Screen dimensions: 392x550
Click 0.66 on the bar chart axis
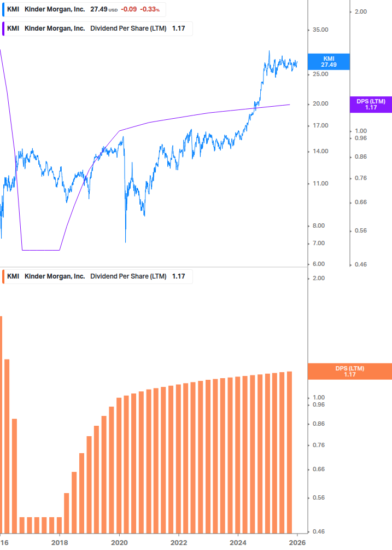point(318,470)
